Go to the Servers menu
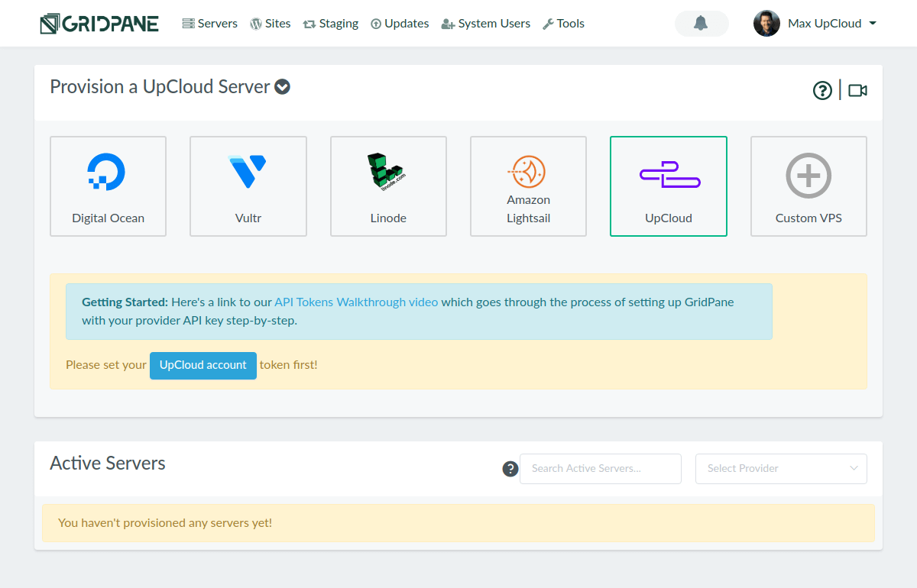917x588 pixels. coord(210,24)
